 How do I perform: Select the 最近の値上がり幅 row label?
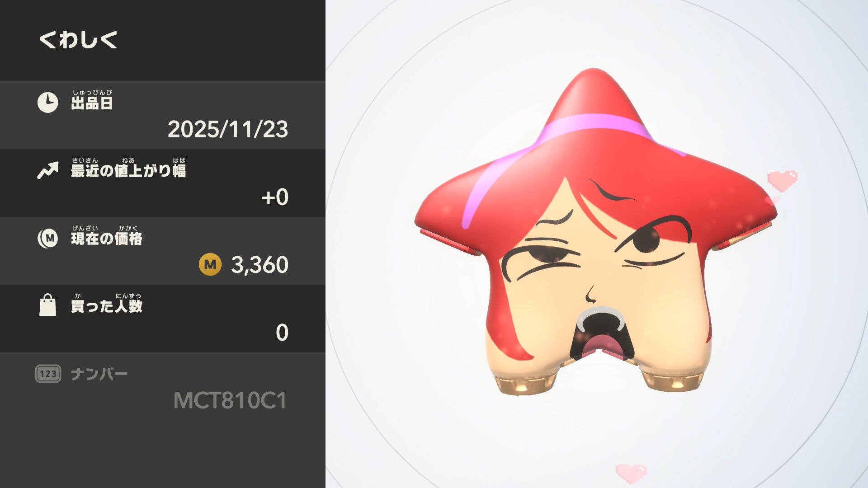click(x=128, y=168)
